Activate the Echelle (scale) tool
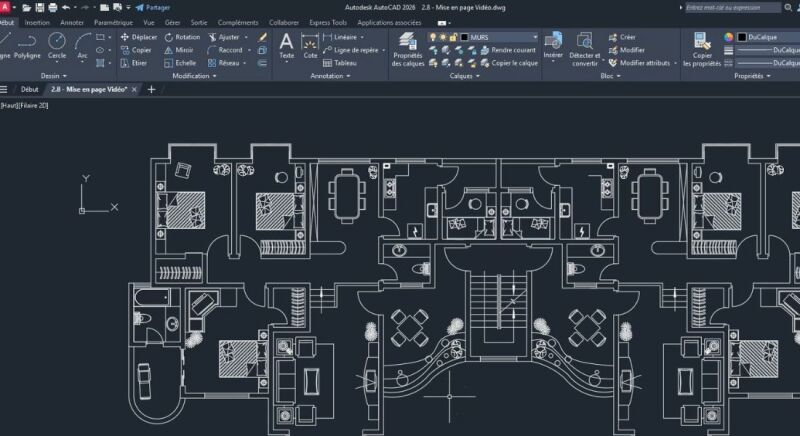 coord(180,63)
